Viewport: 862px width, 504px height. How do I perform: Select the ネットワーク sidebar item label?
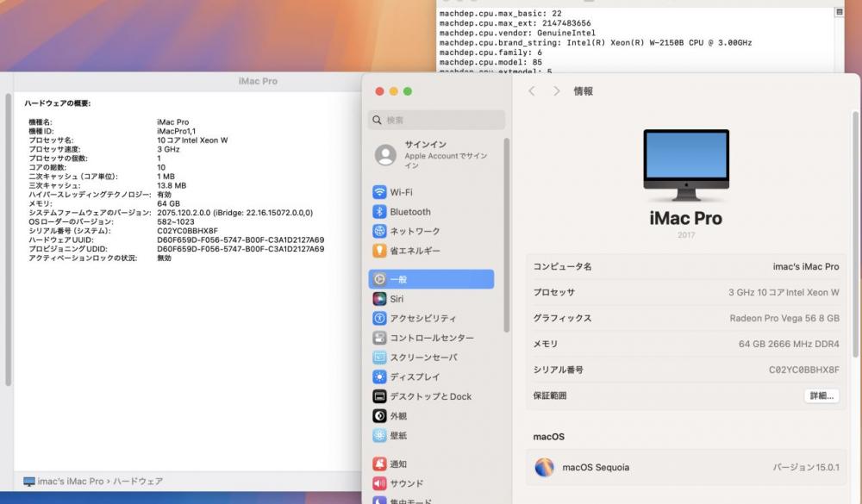(x=415, y=232)
